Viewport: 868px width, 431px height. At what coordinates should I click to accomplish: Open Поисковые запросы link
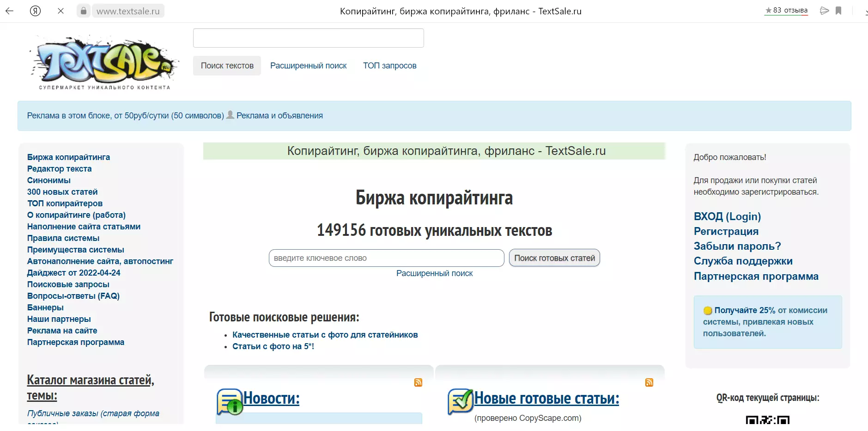coord(68,284)
